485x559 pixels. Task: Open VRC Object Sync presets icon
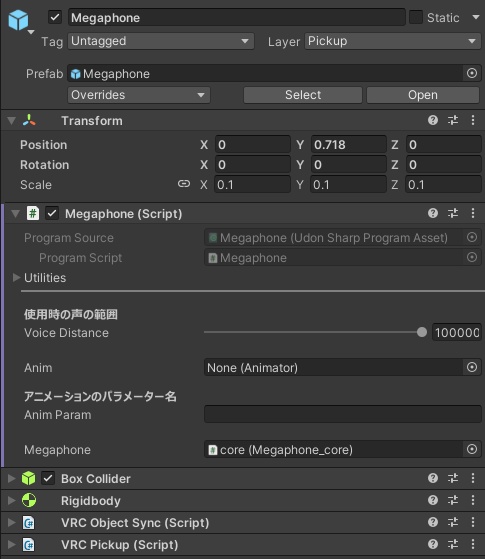click(453, 522)
